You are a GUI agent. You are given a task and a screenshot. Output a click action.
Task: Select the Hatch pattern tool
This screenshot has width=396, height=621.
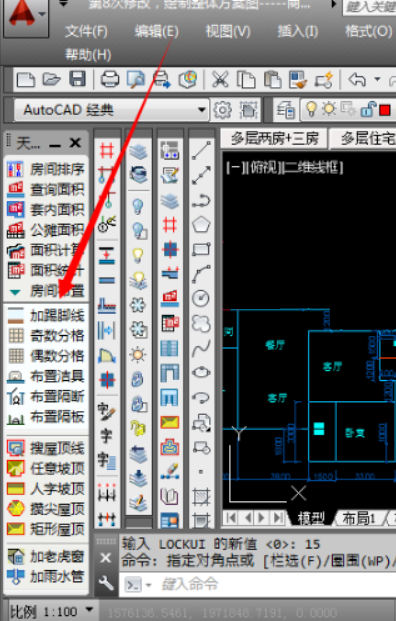click(x=201, y=496)
